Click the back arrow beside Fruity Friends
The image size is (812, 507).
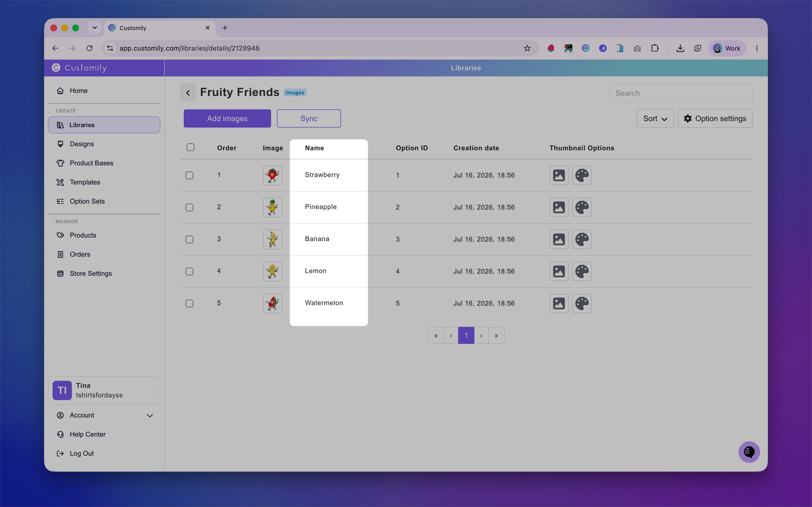pyautogui.click(x=188, y=93)
